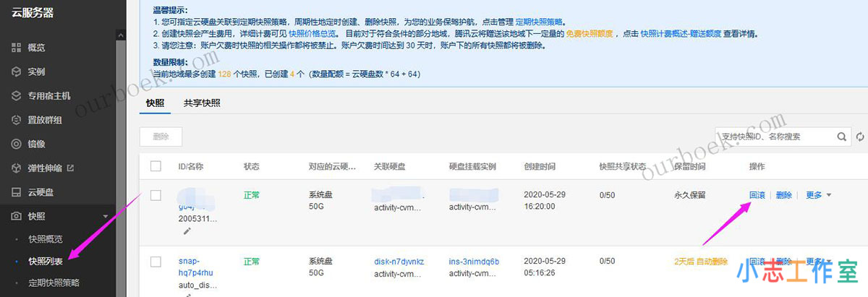Click the search magnifier icon

coord(842,136)
